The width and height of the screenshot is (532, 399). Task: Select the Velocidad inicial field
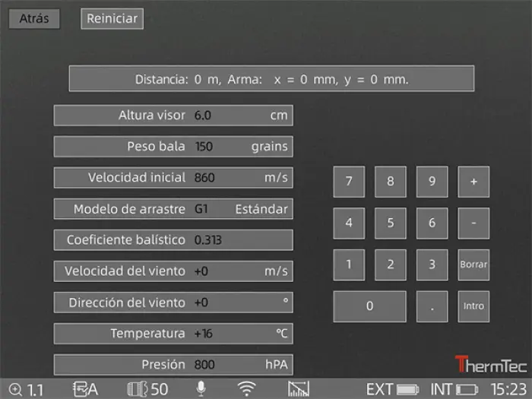[173, 178]
